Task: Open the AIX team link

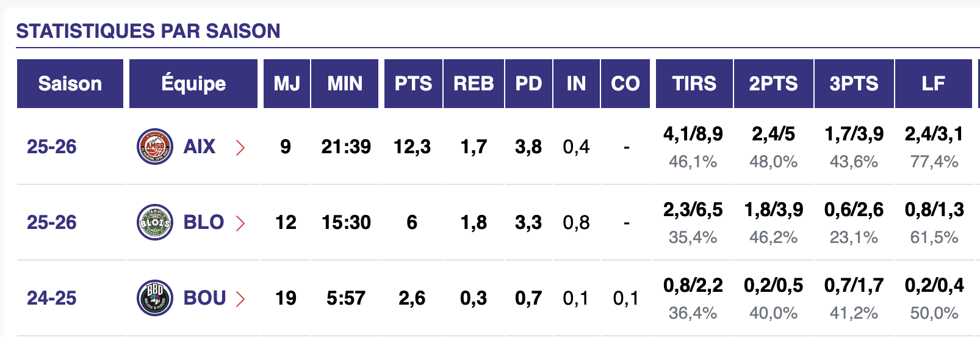Action: pyautogui.click(x=200, y=147)
